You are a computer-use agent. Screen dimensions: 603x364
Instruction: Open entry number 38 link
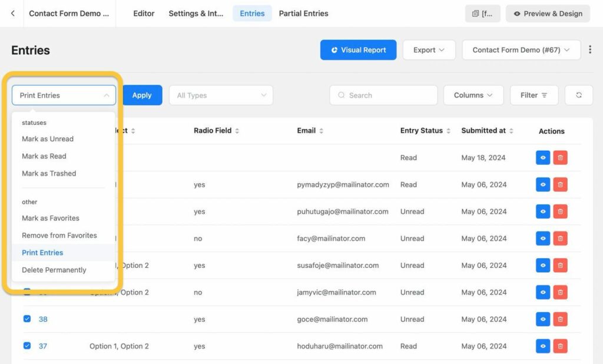pyautogui.click(x=43, y=319)
